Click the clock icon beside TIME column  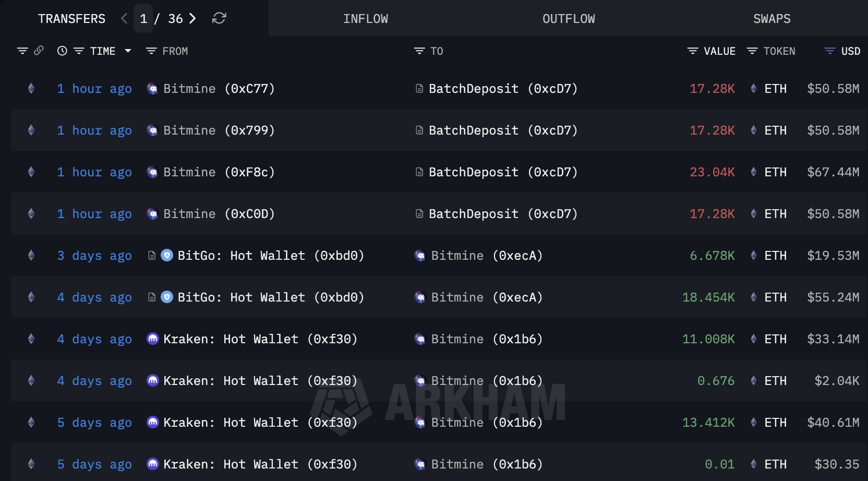click(x=62, y=51)
